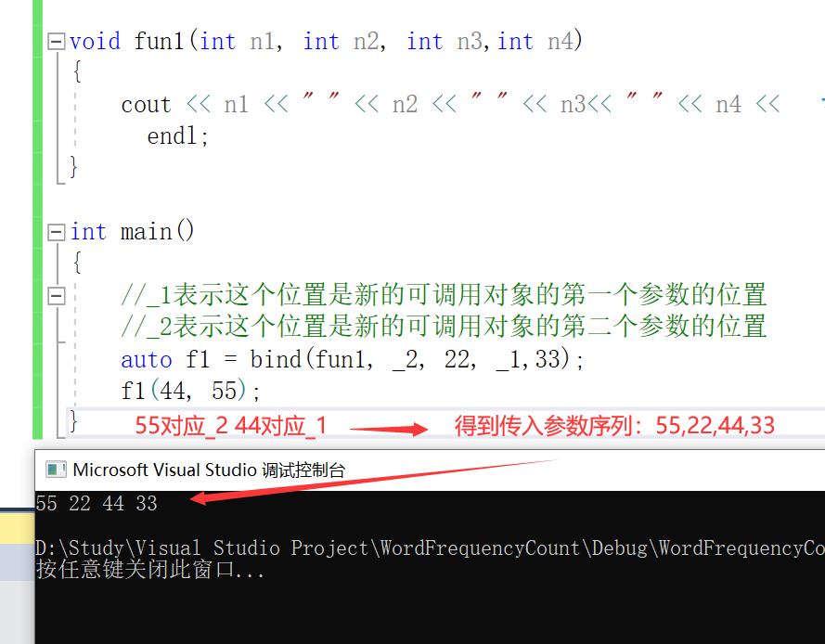
Task: Click the function name 'fun1' in its declaration
Action: pyautogui.click(x=159, y=41)
